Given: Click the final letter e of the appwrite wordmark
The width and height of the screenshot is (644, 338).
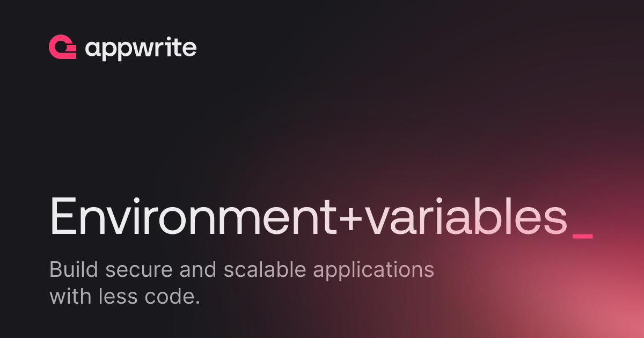Looking at the screenshot, I should (x=189, y=49).
